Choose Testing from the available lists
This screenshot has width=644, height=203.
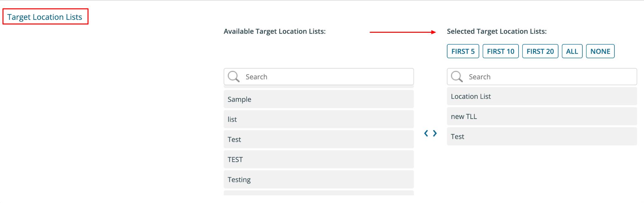pyautogui.click(x=319, y=179)
